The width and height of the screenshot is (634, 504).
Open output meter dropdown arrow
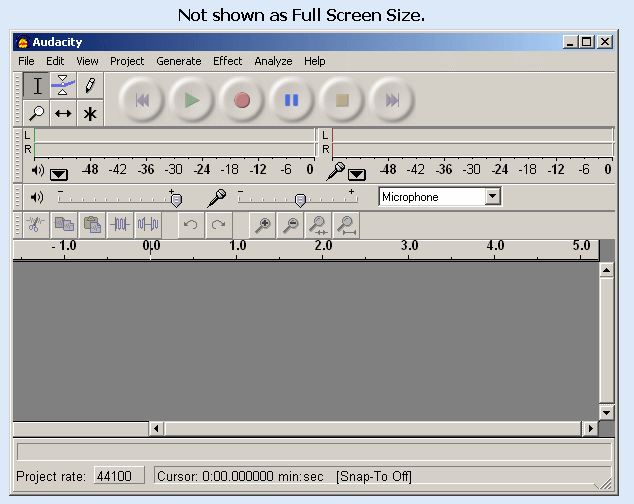[x=59, y=174]
